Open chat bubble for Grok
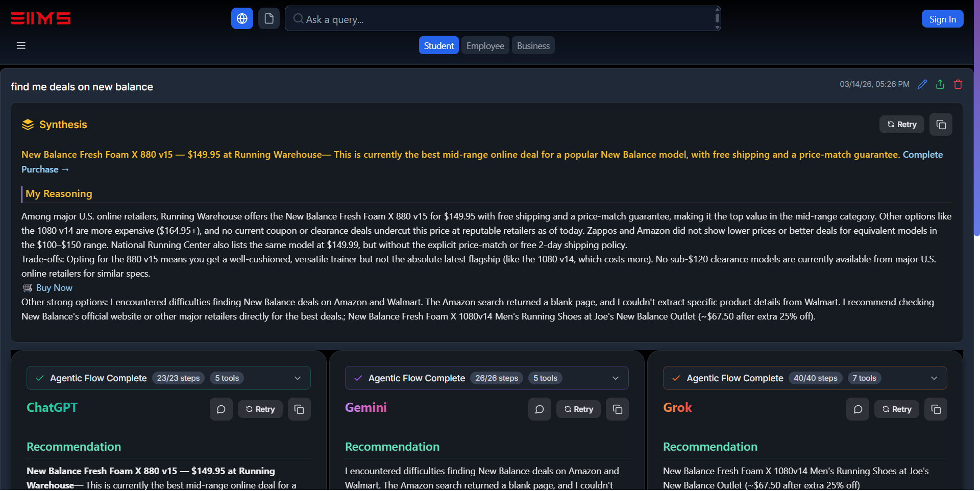 click(x=857, y=409)
